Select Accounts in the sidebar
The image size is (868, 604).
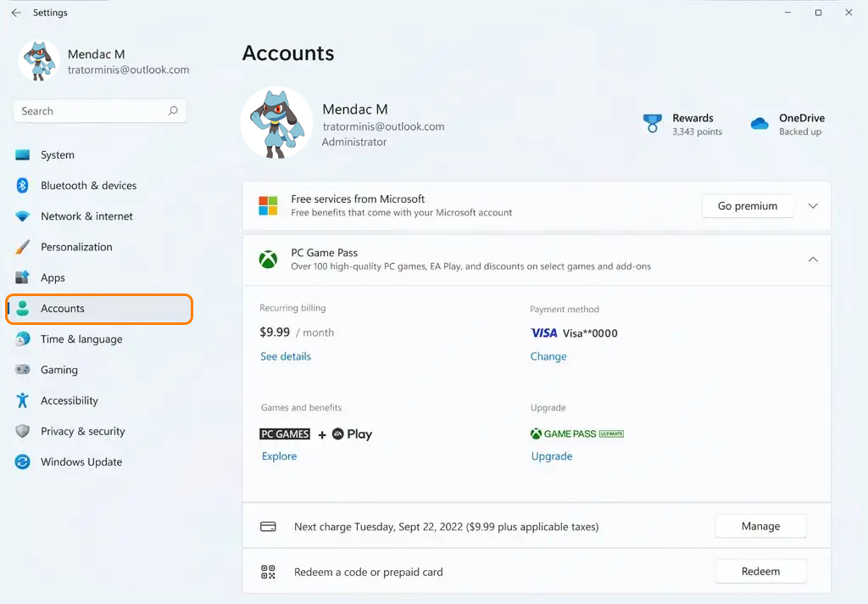100,309
